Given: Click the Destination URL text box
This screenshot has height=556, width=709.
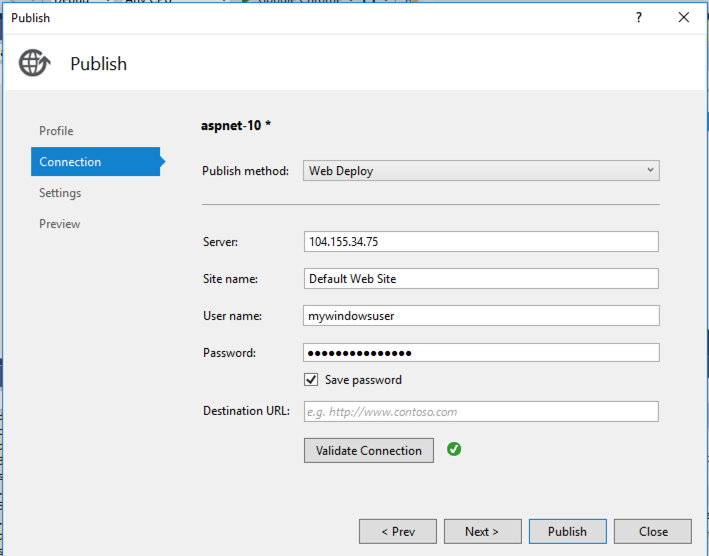Looking at the screenshot, I should (481, 411).
